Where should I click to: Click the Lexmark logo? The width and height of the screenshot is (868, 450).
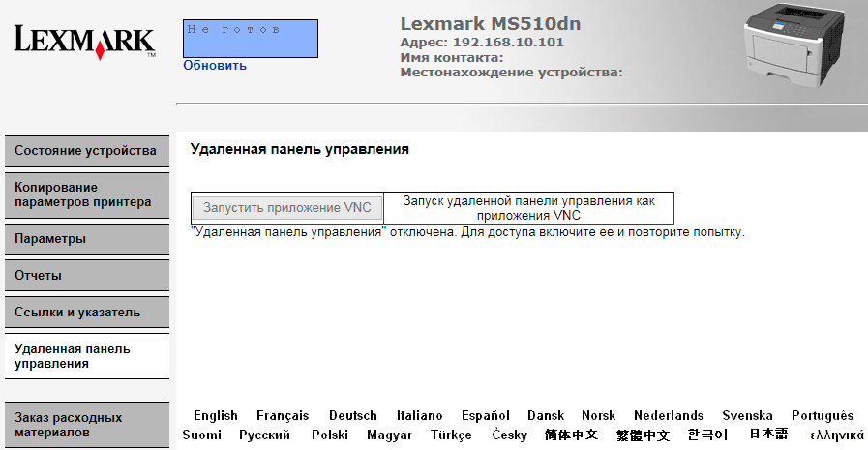pos(85,42)
